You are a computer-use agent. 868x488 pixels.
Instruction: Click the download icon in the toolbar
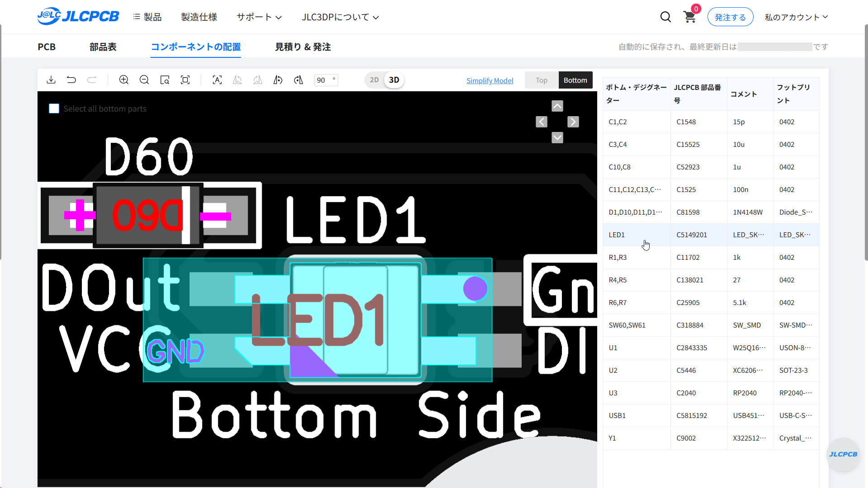(x=51, y=80)
